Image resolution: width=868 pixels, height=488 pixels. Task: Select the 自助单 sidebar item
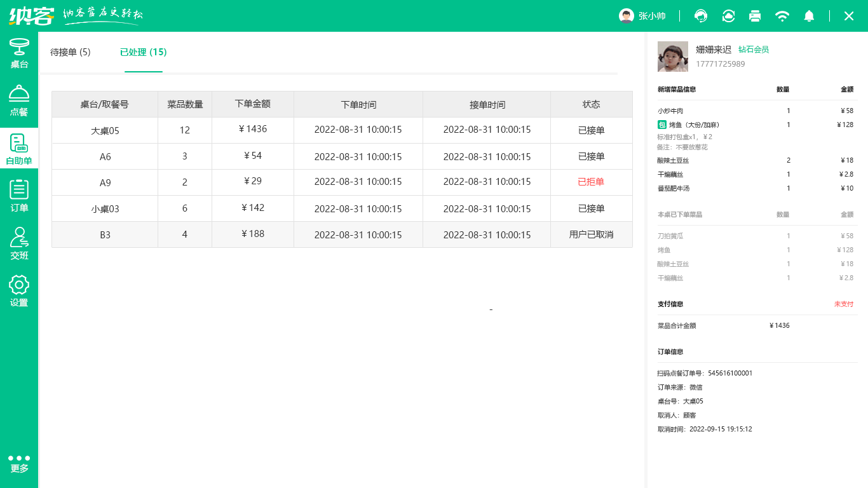(x=19, y=149)
